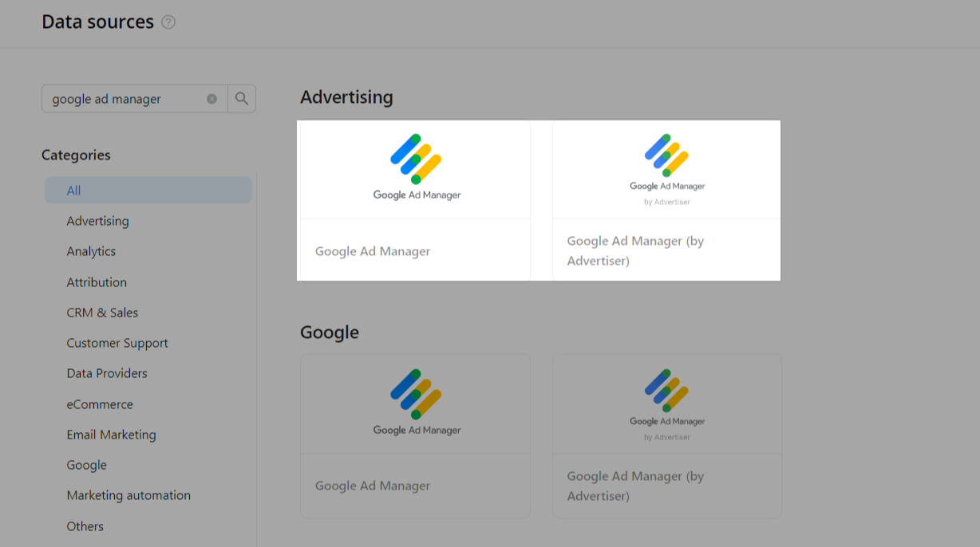Click Google Ad Manager logo under Advertising
Screen dimensions: 980x547
click(416, 167)
